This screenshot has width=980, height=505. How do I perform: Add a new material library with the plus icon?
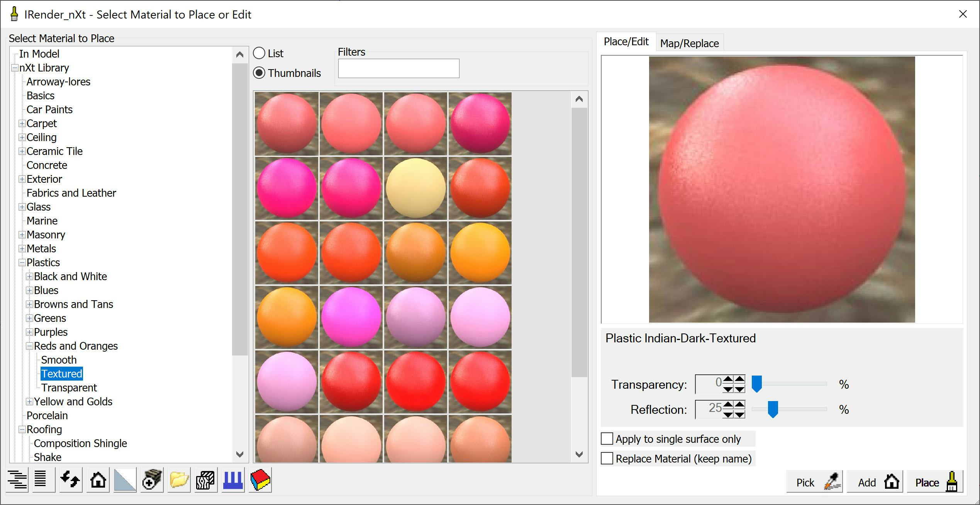[x=151, y=480]
